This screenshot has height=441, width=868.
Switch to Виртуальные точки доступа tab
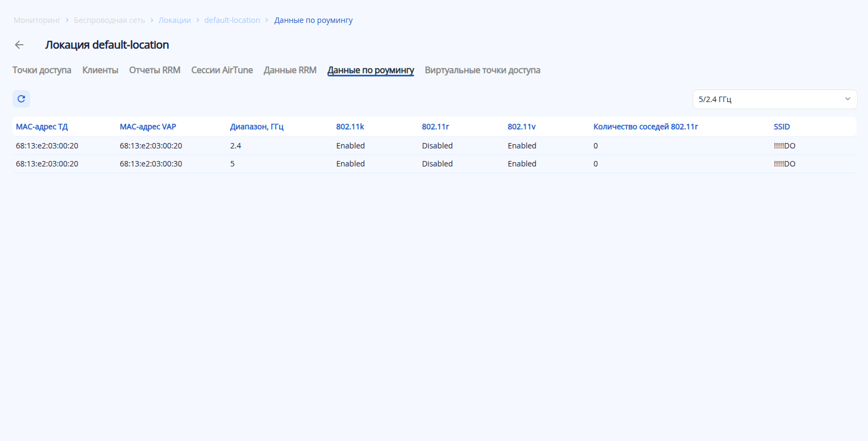pos(482,70)
